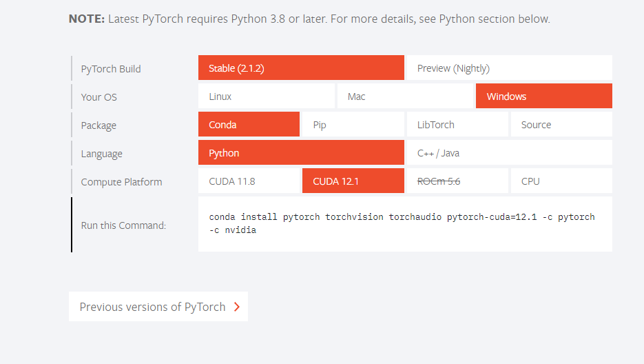Select CPU compute platform
This screenshot has height=364, width=644.
(561, 181)
